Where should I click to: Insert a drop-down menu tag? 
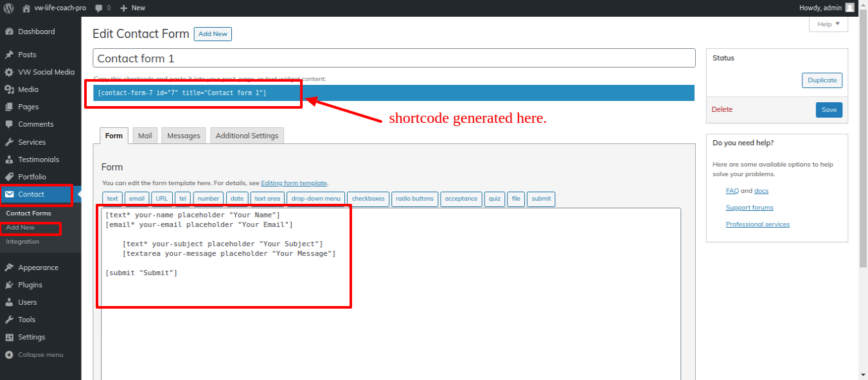coord(315,199)
